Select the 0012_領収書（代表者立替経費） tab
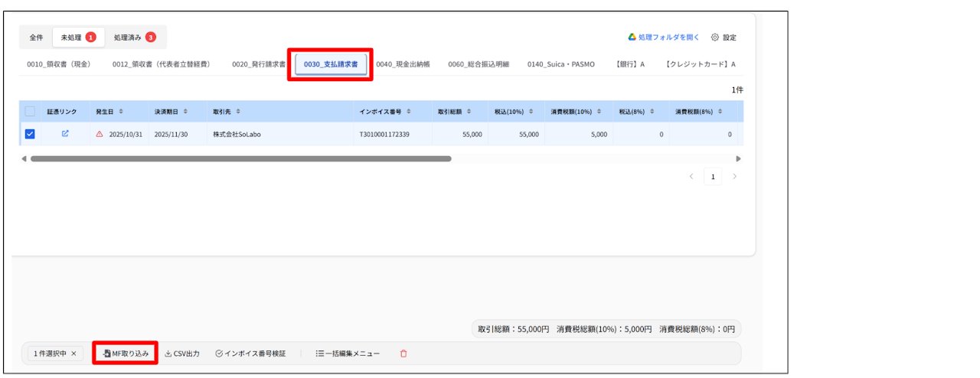The width and height of the screenshot is (980, 378). point(162,64)
